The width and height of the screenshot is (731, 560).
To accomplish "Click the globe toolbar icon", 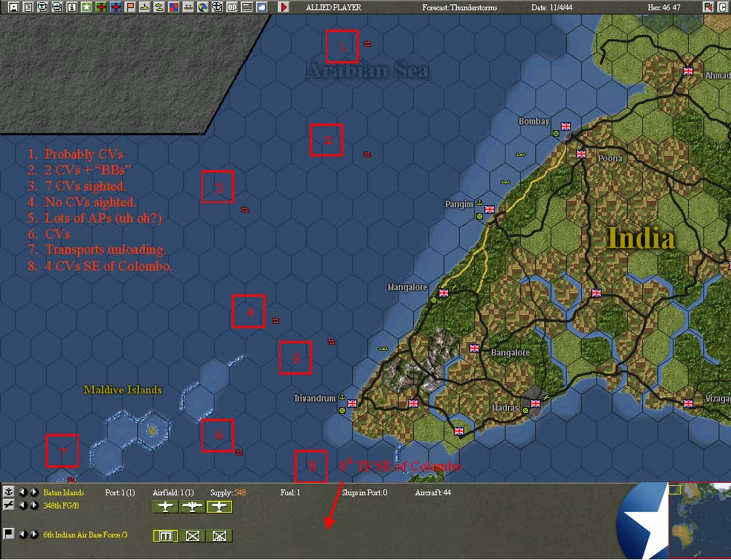I will (x=202, y=7).
